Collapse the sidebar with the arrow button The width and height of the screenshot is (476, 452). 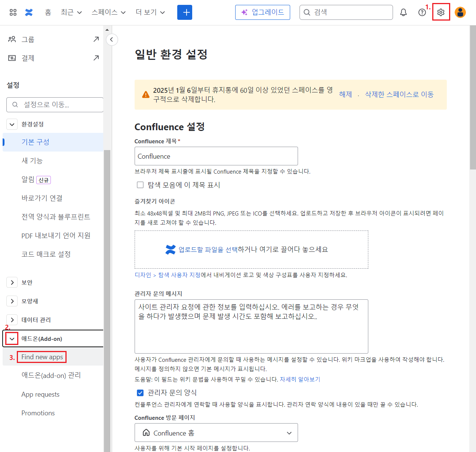pos(112,40)
